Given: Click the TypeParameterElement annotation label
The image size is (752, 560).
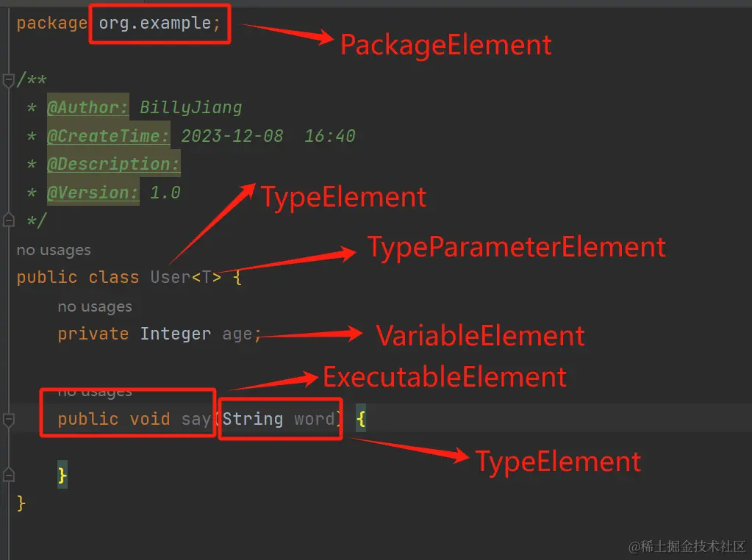Looking at the screenshot, I should [x=516, y=247].
